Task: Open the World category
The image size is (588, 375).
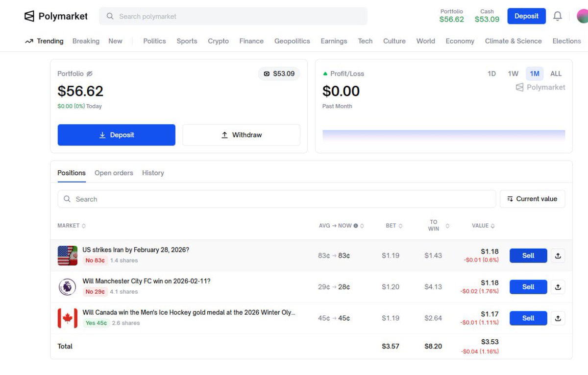Action: pos(426,41)
